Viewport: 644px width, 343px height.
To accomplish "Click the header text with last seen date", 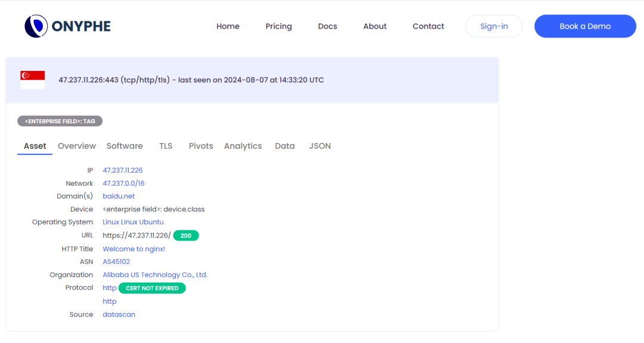I will point(191,80).
